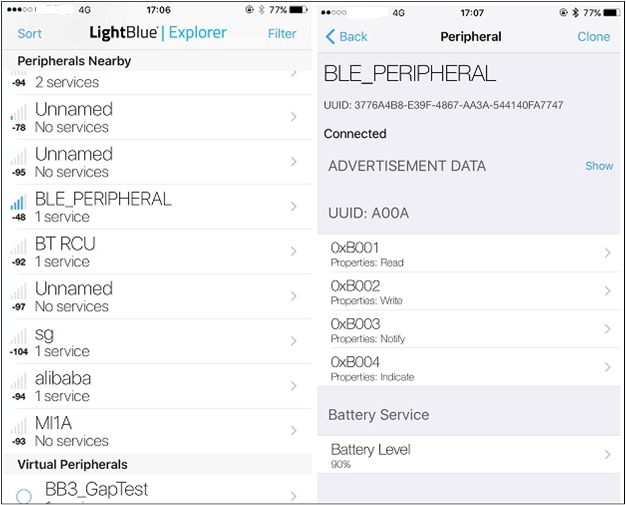The width and height of the screenshot is (626, 505).
Task: Tap the -92 signal icon beside BT RCU
Action: pyautogui.click(x=19, y=246)
